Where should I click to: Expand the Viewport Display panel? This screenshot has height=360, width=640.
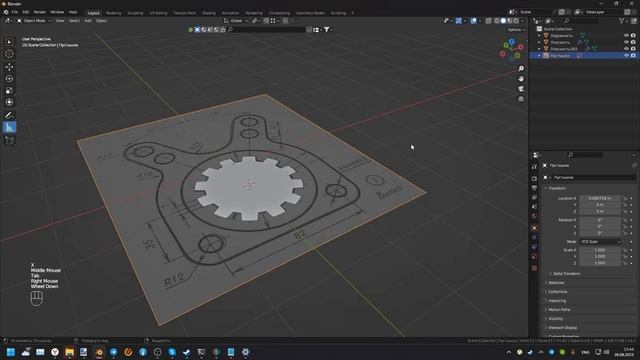(x=562, y=327)
